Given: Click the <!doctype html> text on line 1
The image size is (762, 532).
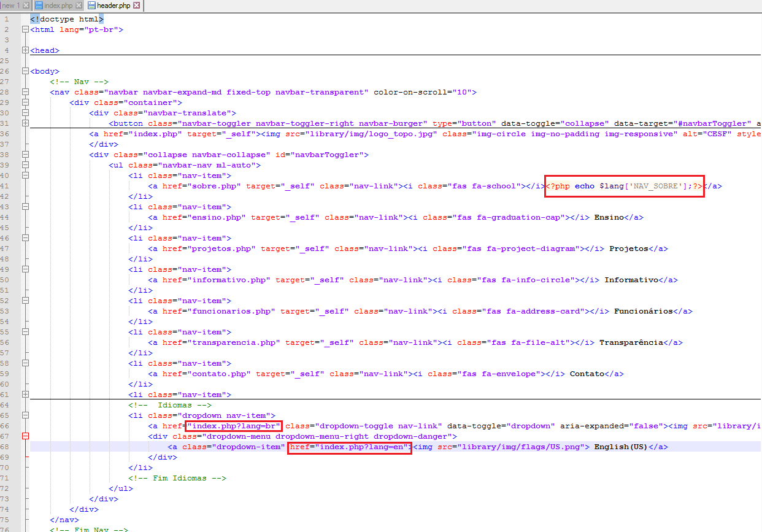Looking at the screenshot, I should click(x=67, y=20).
